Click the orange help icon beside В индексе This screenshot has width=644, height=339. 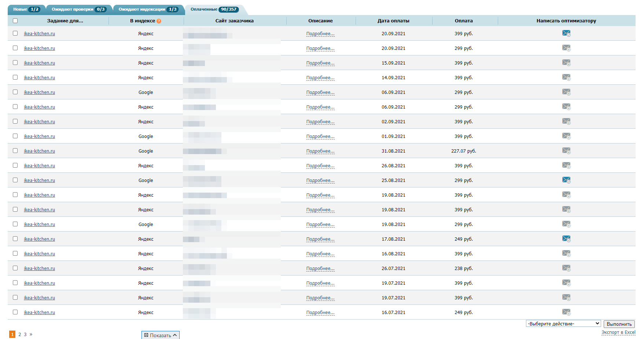pos(159,21)
